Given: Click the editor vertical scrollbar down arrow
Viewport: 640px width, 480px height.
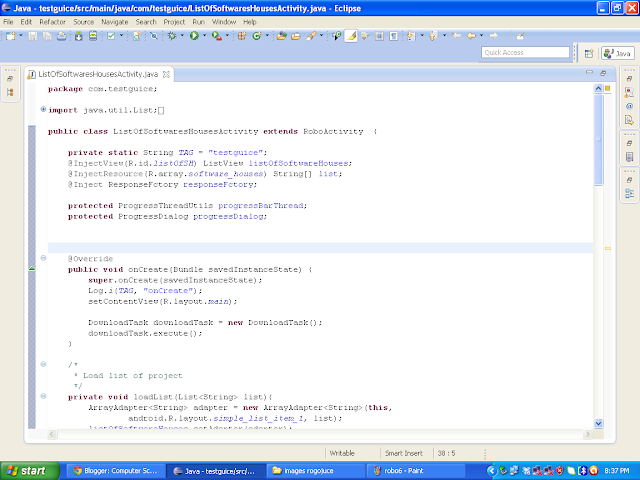Looking at the screenshot, I should click(x=598, y=423).
